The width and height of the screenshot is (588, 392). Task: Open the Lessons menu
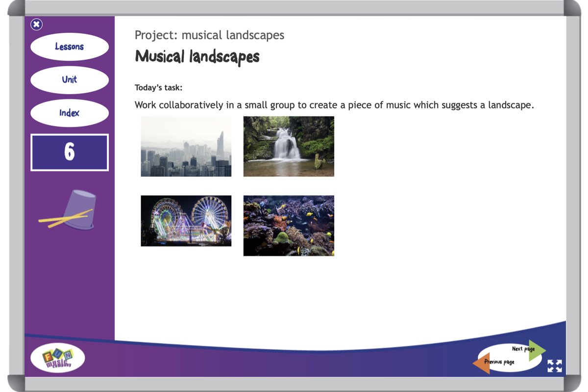click(70, 47)
